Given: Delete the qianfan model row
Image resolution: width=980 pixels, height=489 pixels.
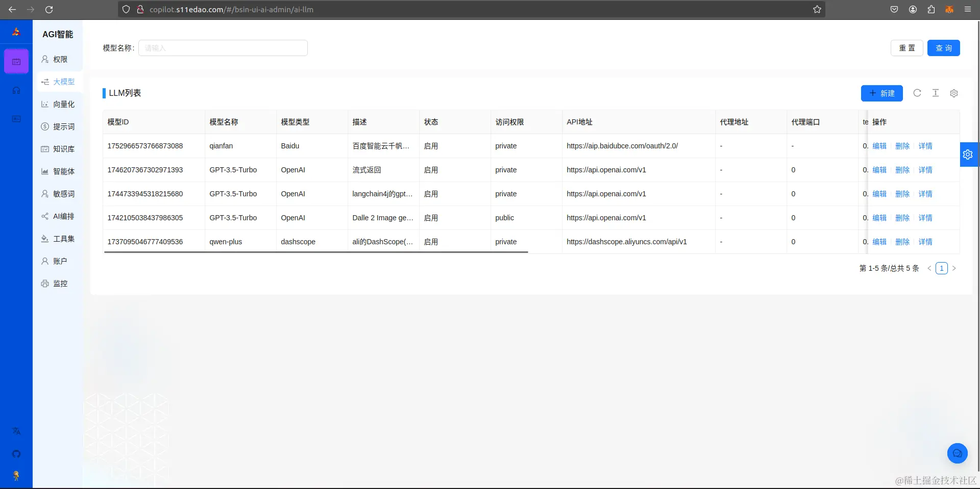Looking at the screenshot, I should pyautogui.click(x=902, y=146).
